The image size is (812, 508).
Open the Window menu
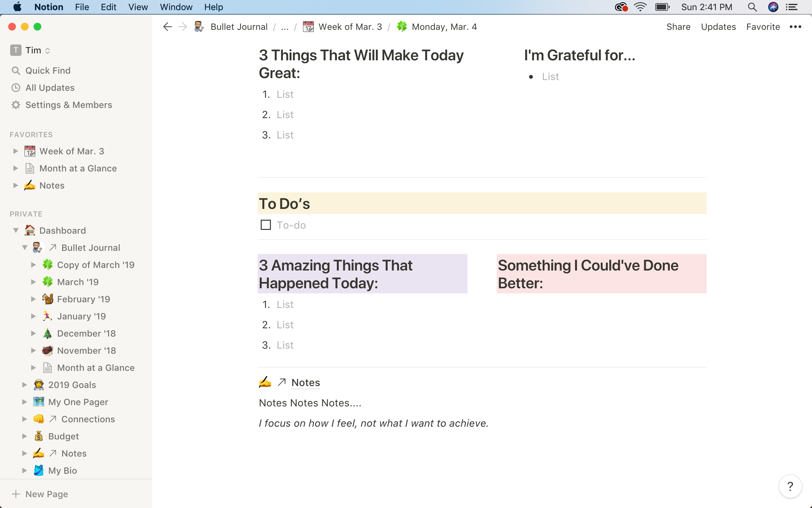pyautogui.click(x=176, y=7)
